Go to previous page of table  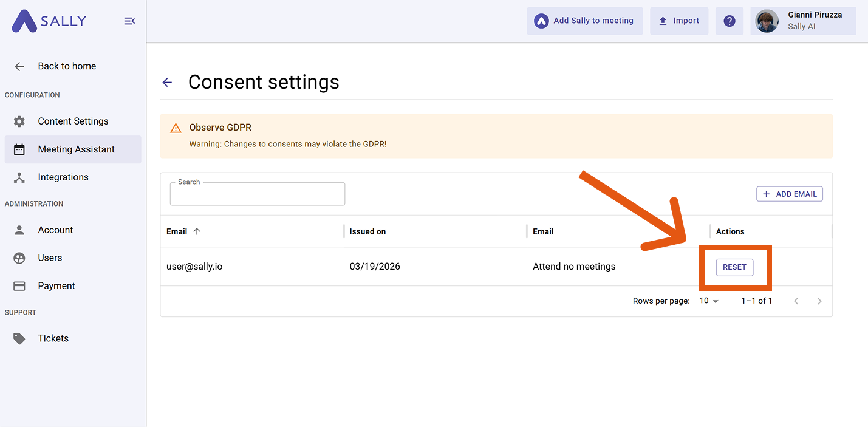pos(796,301)
